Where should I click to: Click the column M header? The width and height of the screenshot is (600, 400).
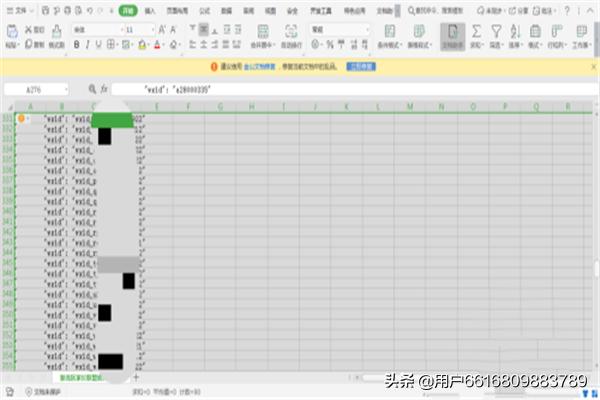410,107
